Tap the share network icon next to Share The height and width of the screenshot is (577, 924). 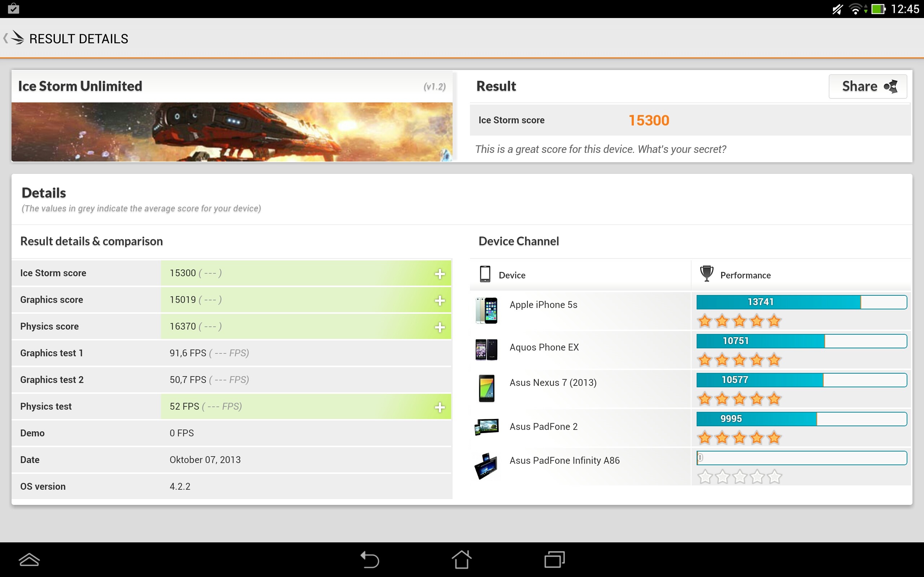(x=891, y=86)
